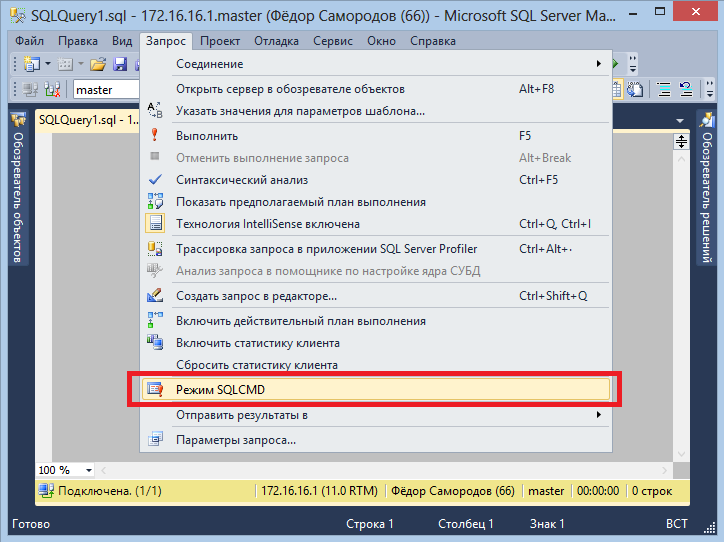Choose Указать значения для параметров шаблона
Viewport: 724px width, 542px height.
click(376, 111)
